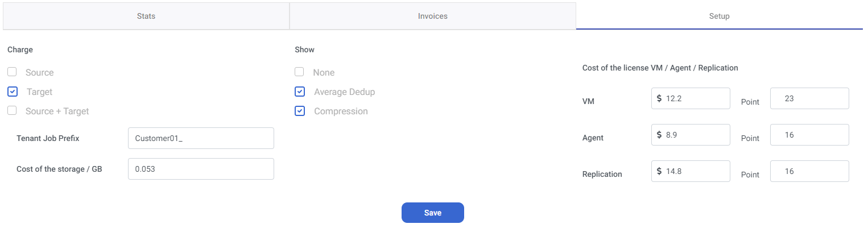
Task: Select the Agent Point input box
Action: (x=809, y=135)
